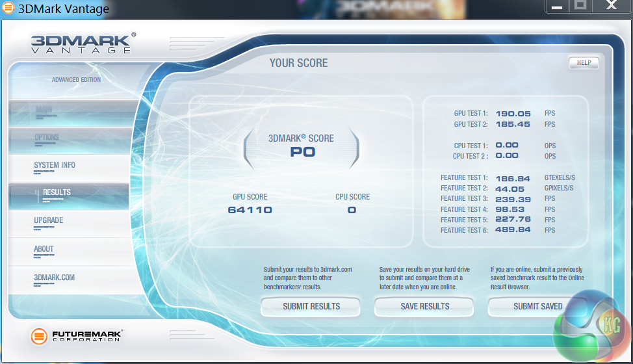This screenshot has width=633, height=364.
Task: Click the 3DMARK SCORE label
Action: pyautogui.click(x=301, y=138)
